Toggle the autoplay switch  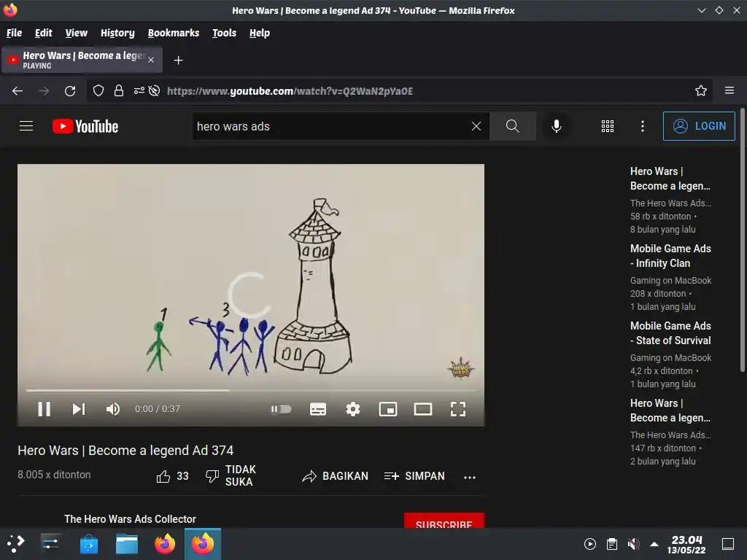pos(281,409)
